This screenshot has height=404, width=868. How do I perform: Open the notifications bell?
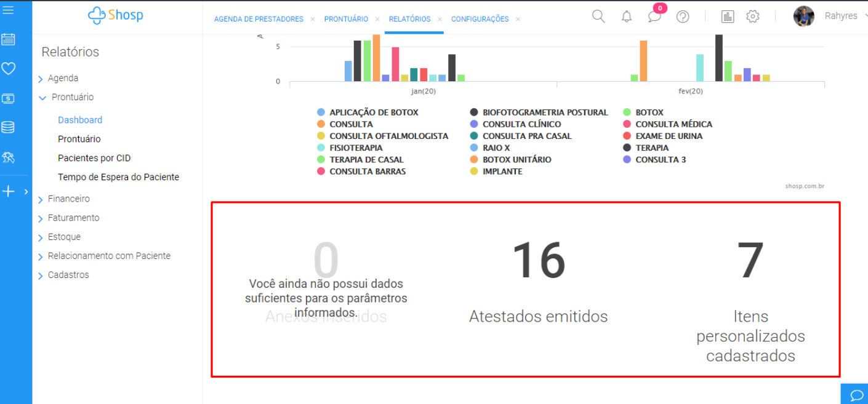(627, 17)
